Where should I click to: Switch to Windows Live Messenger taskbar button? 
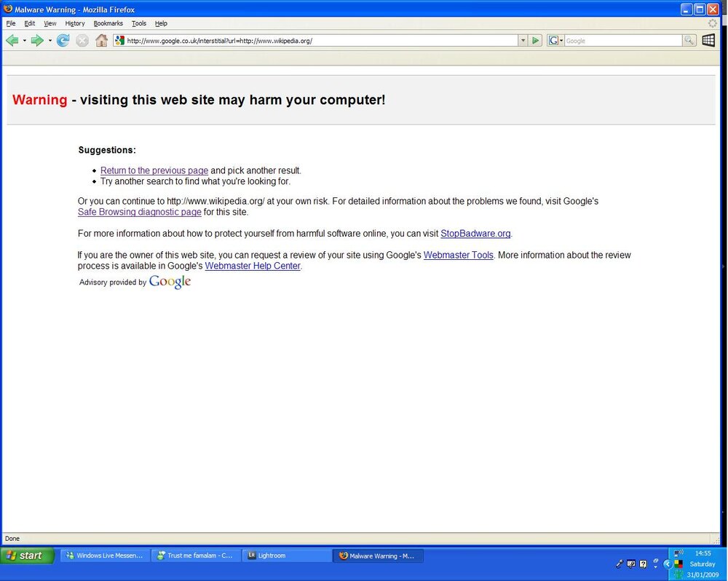click(105, 556)
